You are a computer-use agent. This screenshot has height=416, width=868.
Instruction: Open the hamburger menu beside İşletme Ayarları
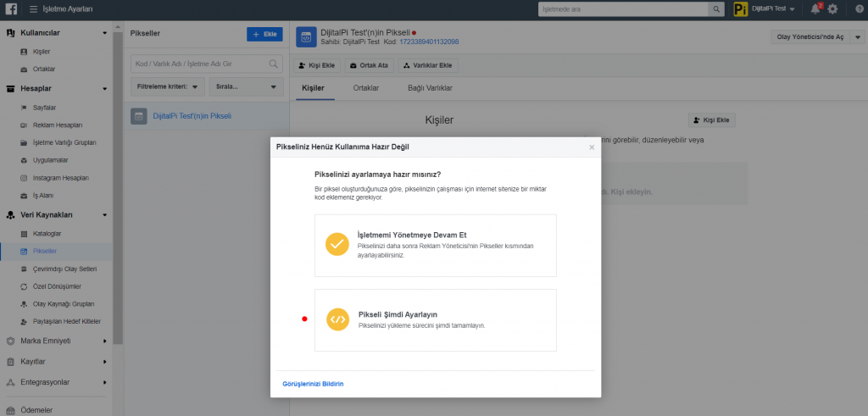coord(33,9)
